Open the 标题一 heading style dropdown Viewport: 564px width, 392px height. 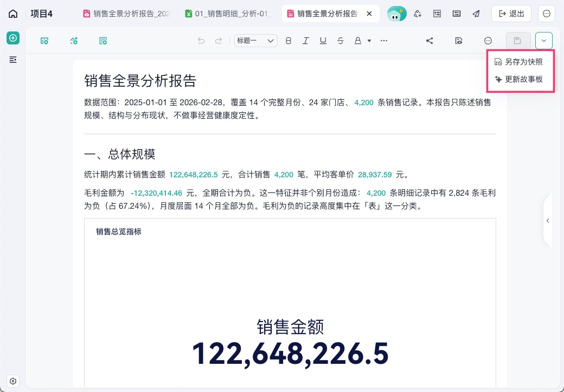pos(256,41)
